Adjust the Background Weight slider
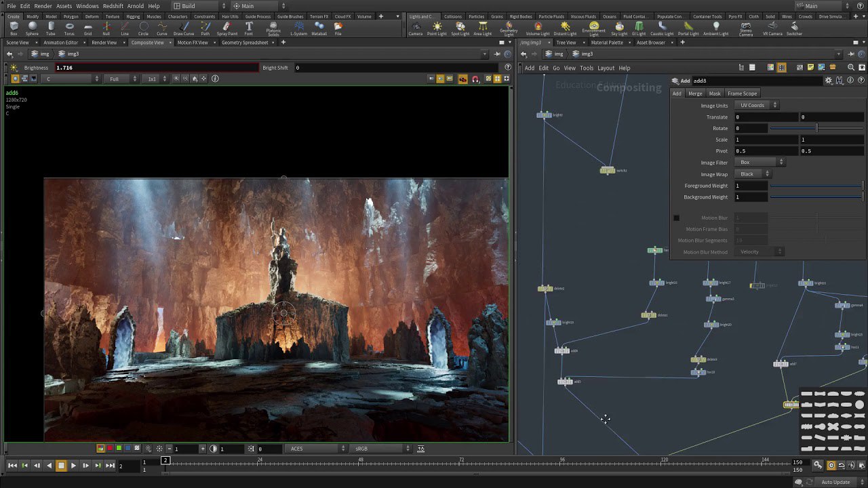 pos(816,197)
